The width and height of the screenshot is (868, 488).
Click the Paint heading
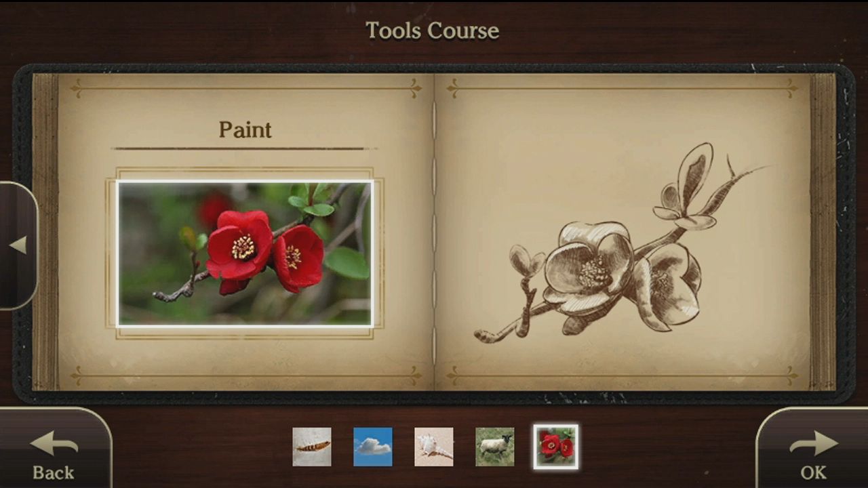coord(245,129)
